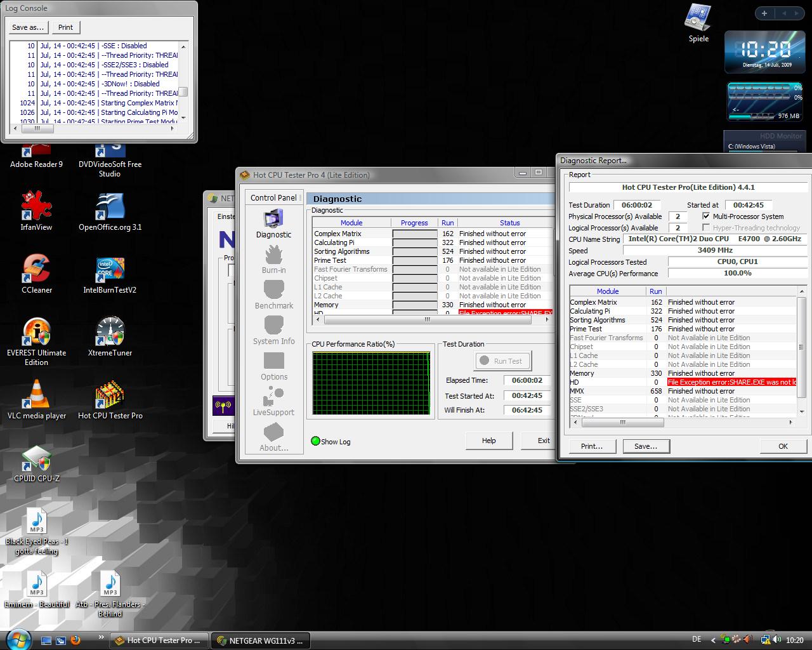This screenshot has width=812, height=650.
Task: Select the IrfanView desktop icon
Action: (36, 211)
